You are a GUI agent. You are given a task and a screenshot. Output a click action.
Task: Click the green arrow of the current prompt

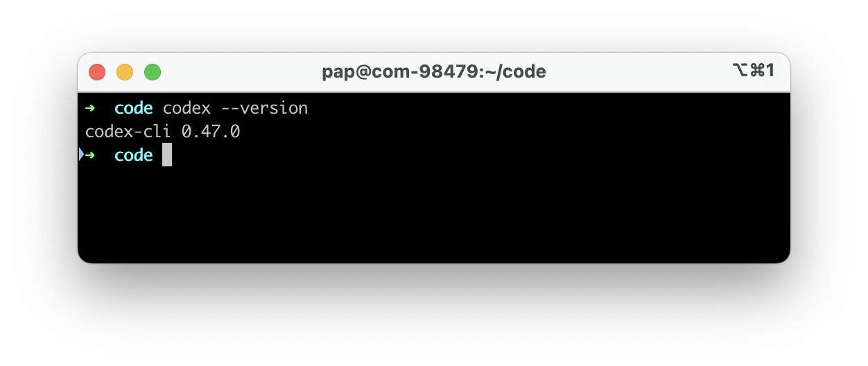tap(91, 155)
